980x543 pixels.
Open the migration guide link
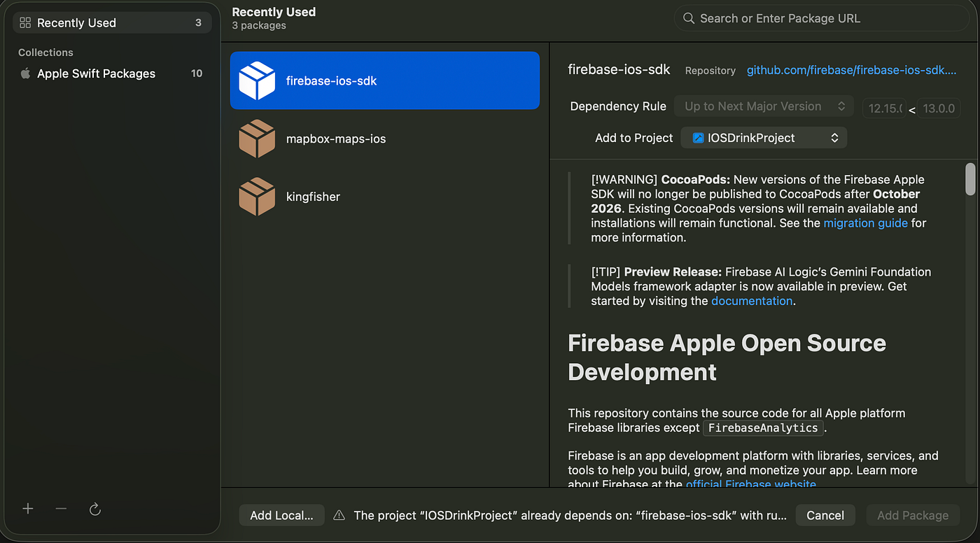(x=865, y=223)
